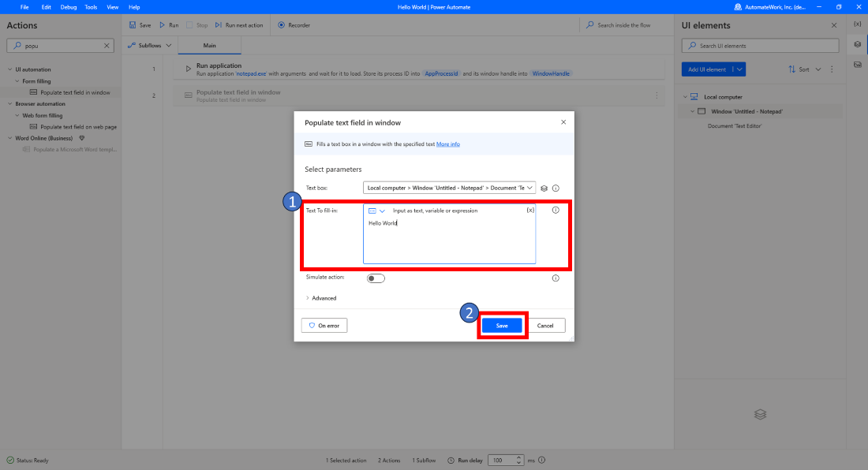Screen dimensions: 868x470
Task: Open the variables pane icon on right edge
Action: 858,24
